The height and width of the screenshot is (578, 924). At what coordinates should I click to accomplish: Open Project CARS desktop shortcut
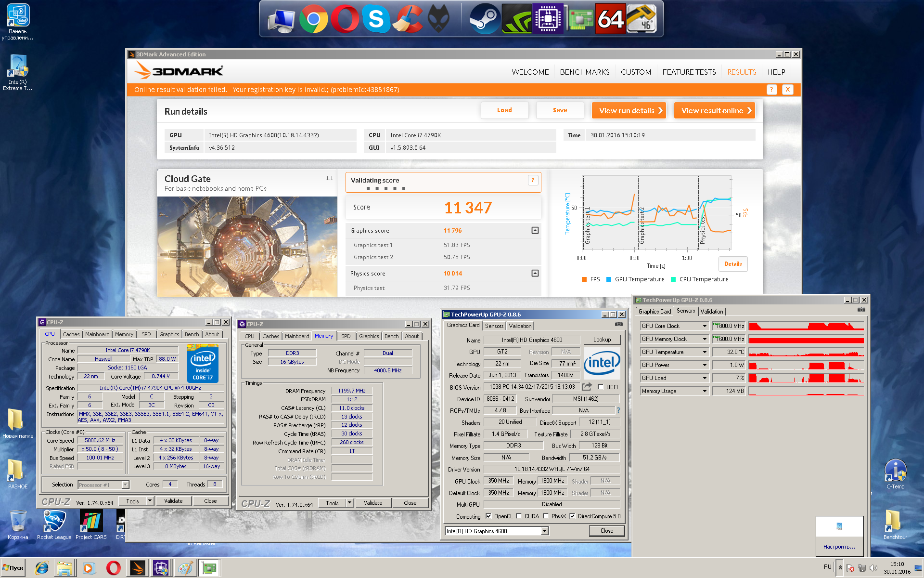[91, 525]
